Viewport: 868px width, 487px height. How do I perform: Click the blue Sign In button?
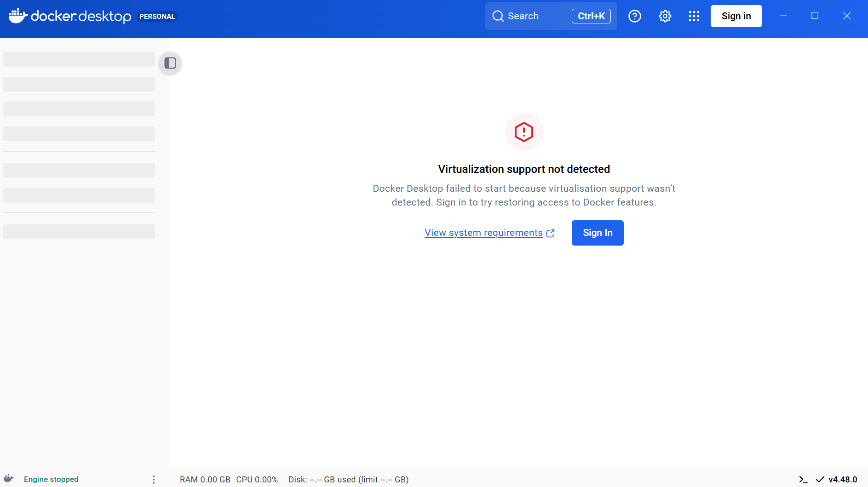[x=598, y=233]
